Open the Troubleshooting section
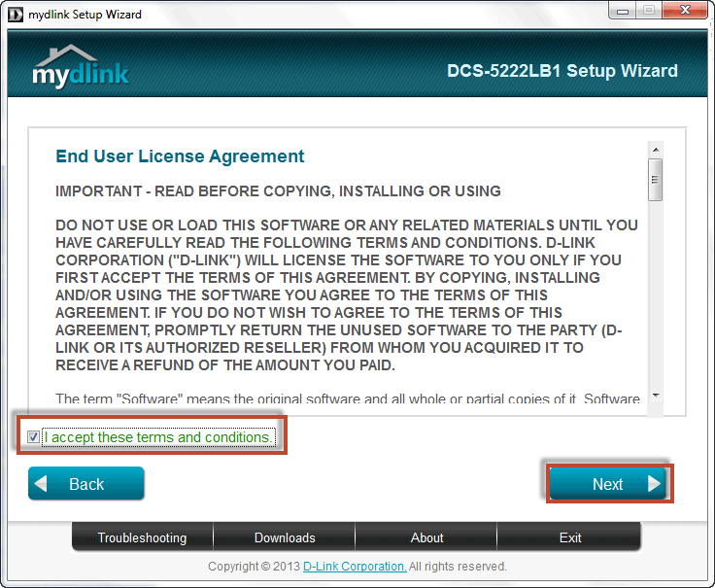715x588 pixels. (142, 537)
